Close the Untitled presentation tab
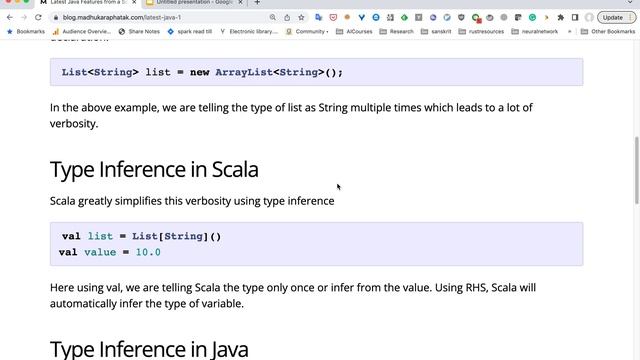This screenshot has height=360, width=640. 240,2
